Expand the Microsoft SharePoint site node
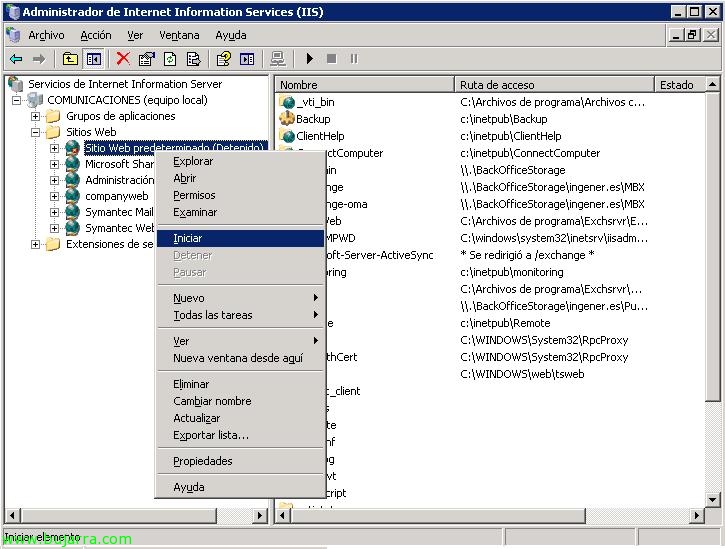This screenshot has height=549, width=725. pyautogui.click(x=55, y=164)
